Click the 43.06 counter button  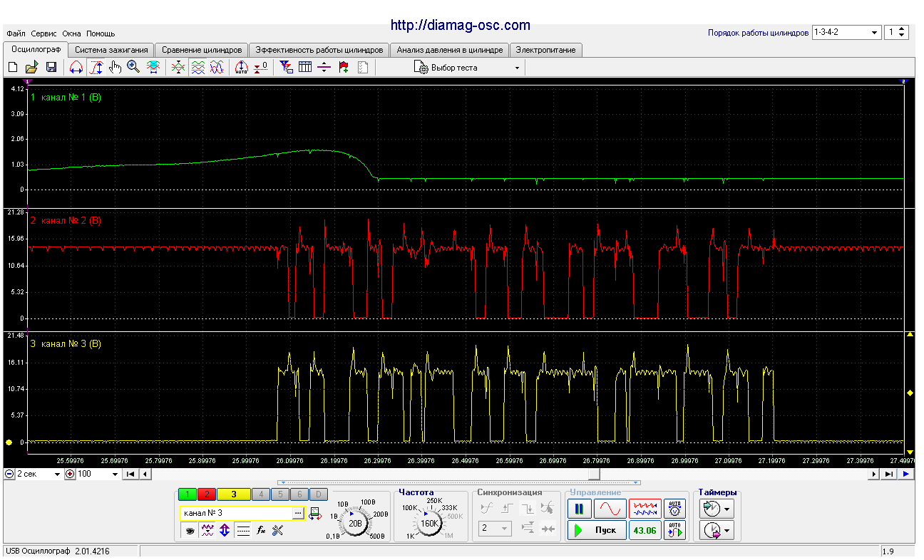point(645,531)
